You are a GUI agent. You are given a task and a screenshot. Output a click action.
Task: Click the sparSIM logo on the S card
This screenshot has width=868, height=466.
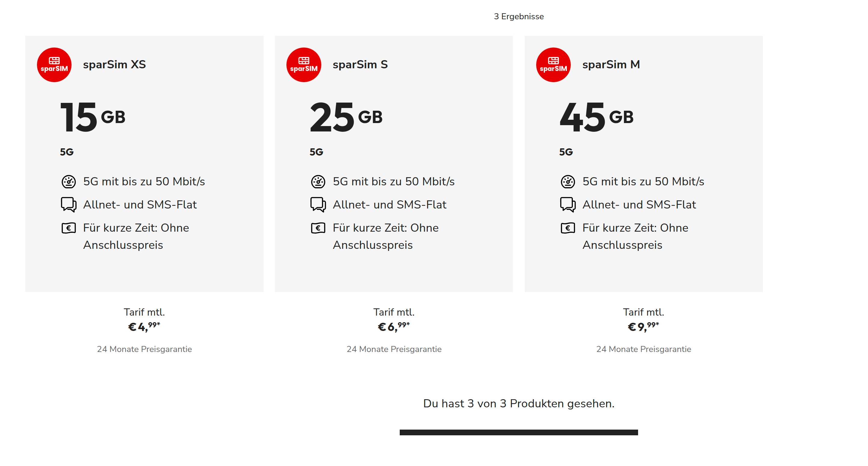coord(304,65)
